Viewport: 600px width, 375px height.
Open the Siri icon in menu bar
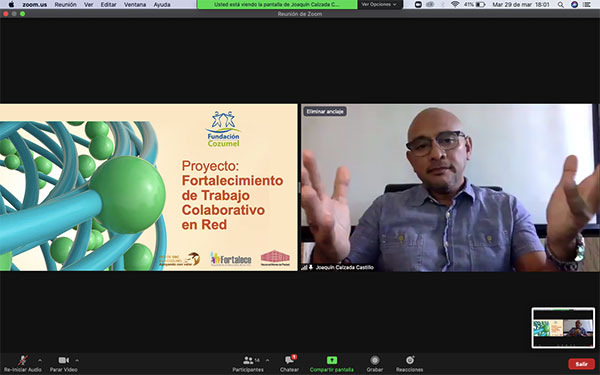click(x=574, y=5)
